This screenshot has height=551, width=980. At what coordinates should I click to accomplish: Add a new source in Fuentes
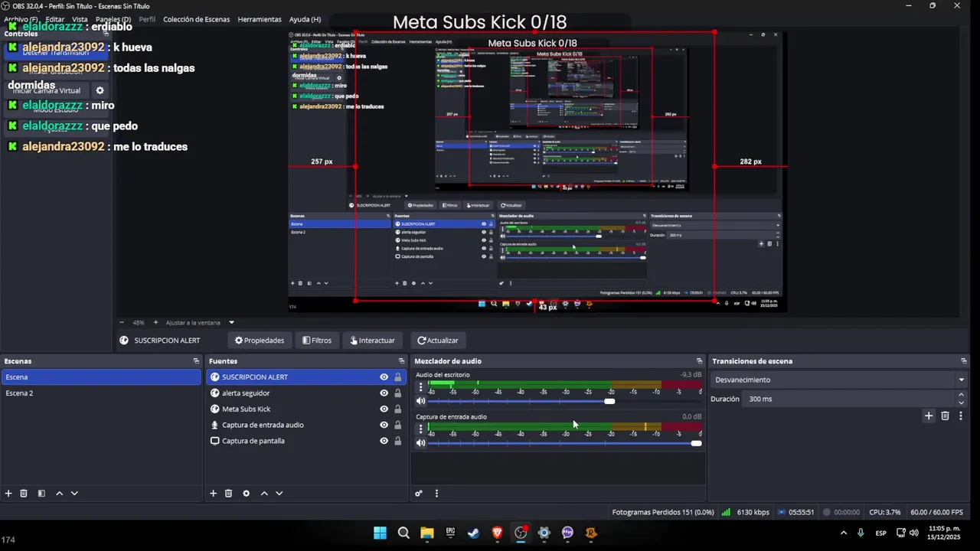click(213, 494)
